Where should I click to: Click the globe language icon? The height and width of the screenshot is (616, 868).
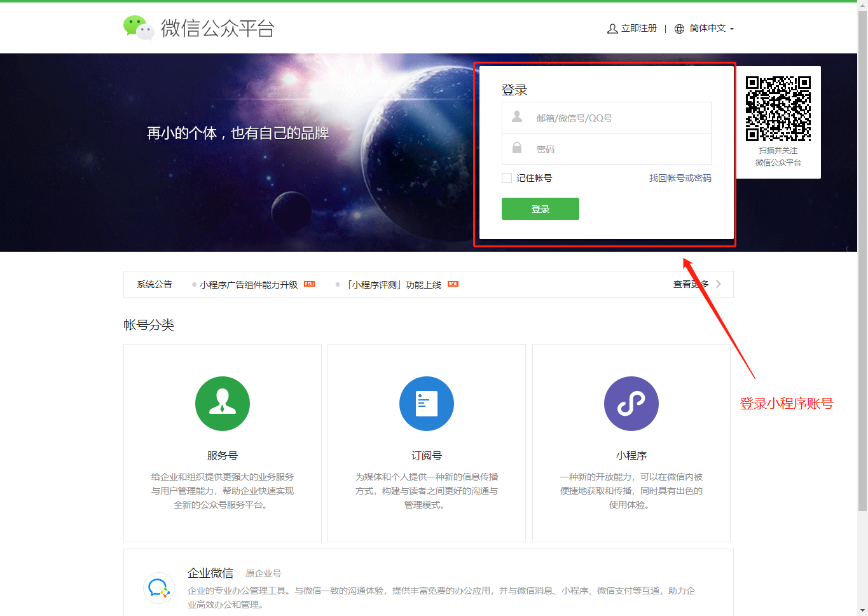click(679, 29)
